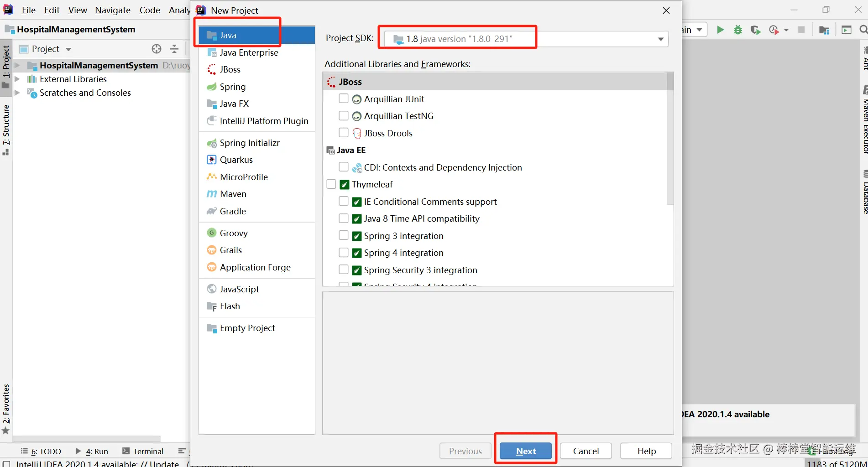Enable Arquillian TestNG checkbox
Viewport: 868px width, 467px height.
click(x=344, y=116)
